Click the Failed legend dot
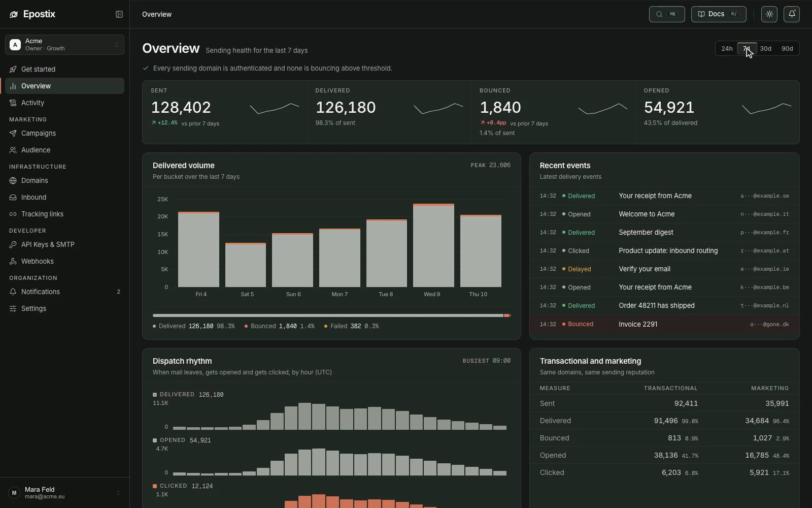 tap(326, 326)
